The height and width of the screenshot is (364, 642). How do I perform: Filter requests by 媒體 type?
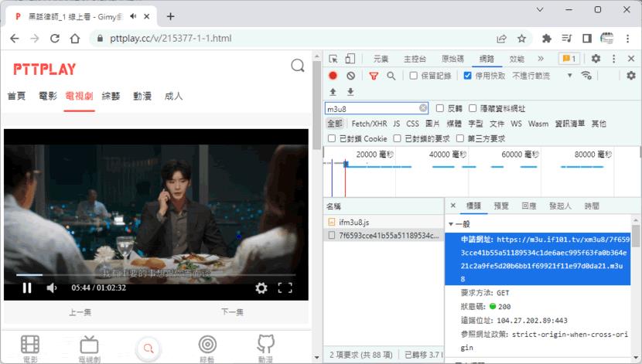tap(454, 124)
